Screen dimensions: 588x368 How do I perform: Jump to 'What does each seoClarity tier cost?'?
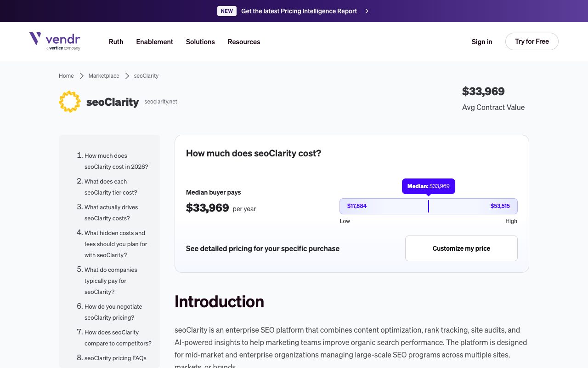(111, 187)
